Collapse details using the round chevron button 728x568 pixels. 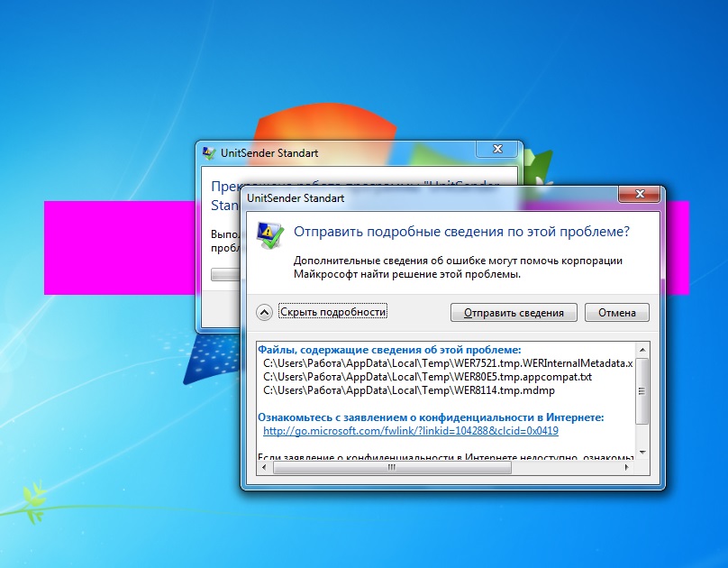coord(264,312)
